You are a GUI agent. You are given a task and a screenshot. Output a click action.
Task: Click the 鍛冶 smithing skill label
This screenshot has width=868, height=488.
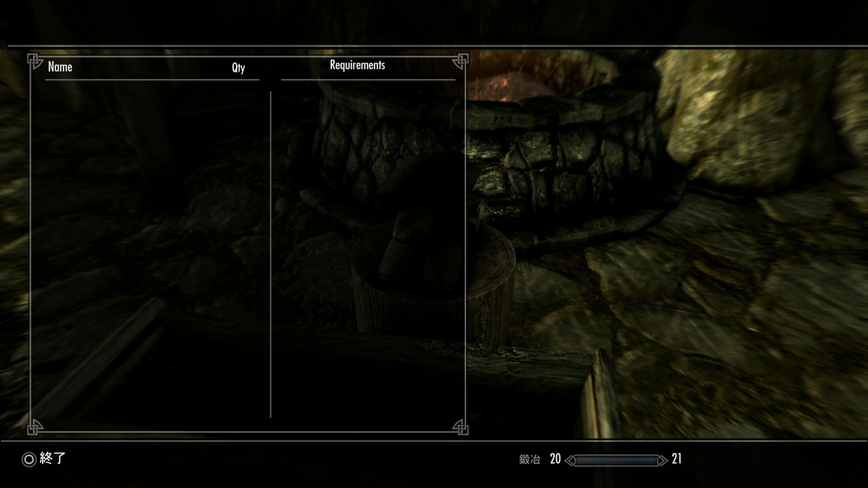coord(529,460)
